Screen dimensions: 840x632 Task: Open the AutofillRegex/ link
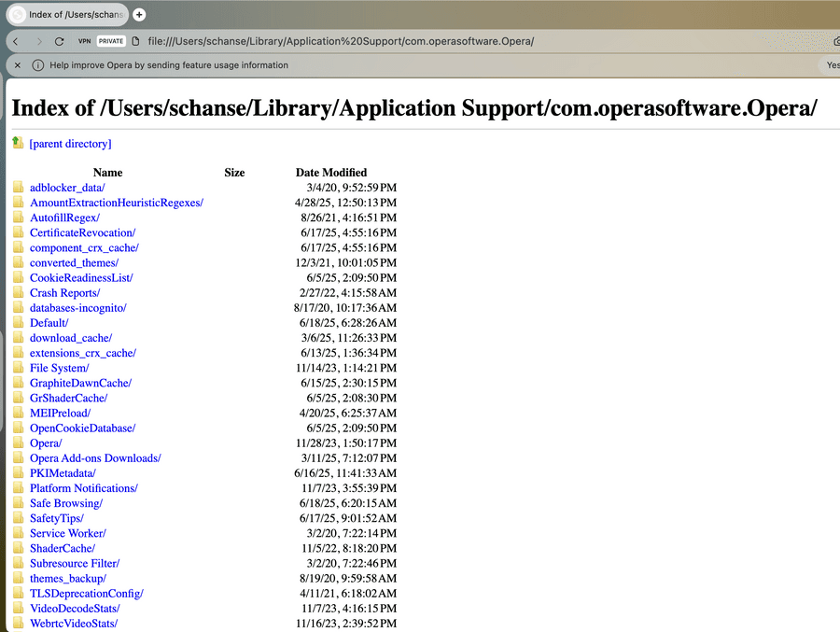click(64, 218)
